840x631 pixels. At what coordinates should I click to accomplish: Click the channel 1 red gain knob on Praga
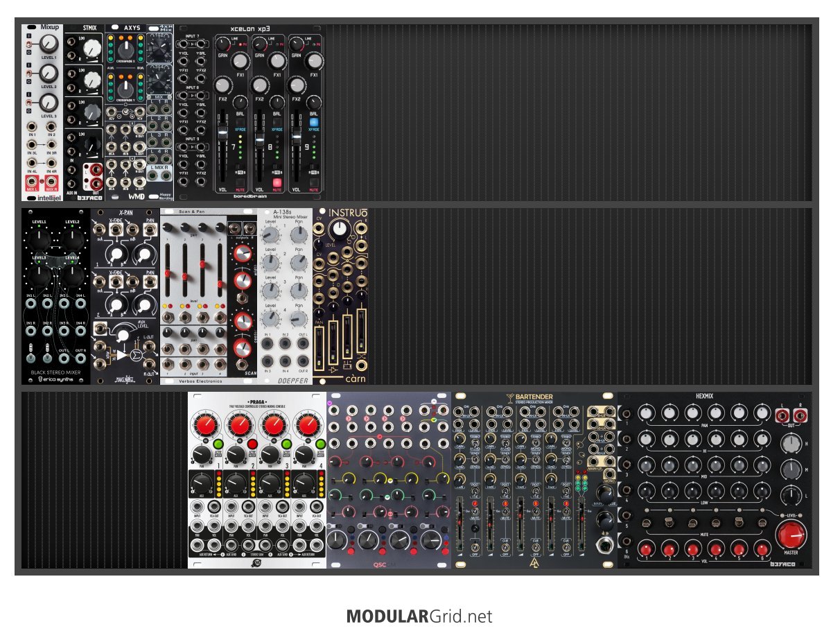tap(205, 425)
